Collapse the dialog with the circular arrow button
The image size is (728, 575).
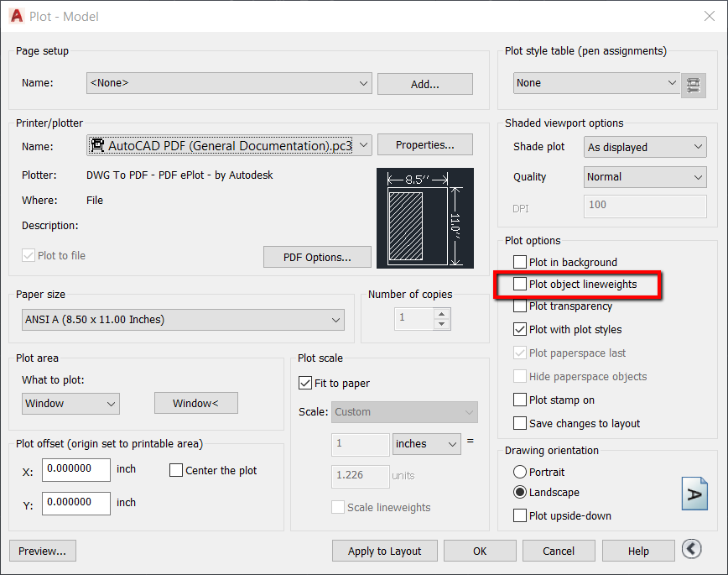(691, 549)
